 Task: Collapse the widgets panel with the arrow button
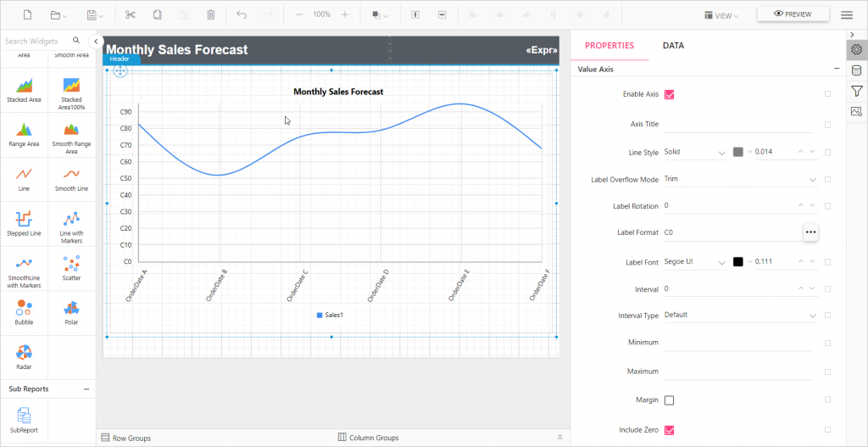(x=96, y=41)
